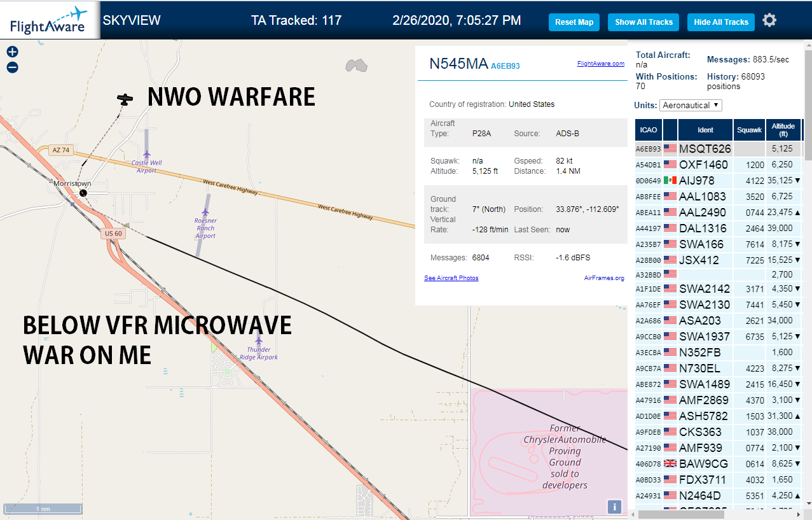Select the AAL1083 aircraft row
The image size is (812, 520).
pyautogui.click(x=719, y=196)
